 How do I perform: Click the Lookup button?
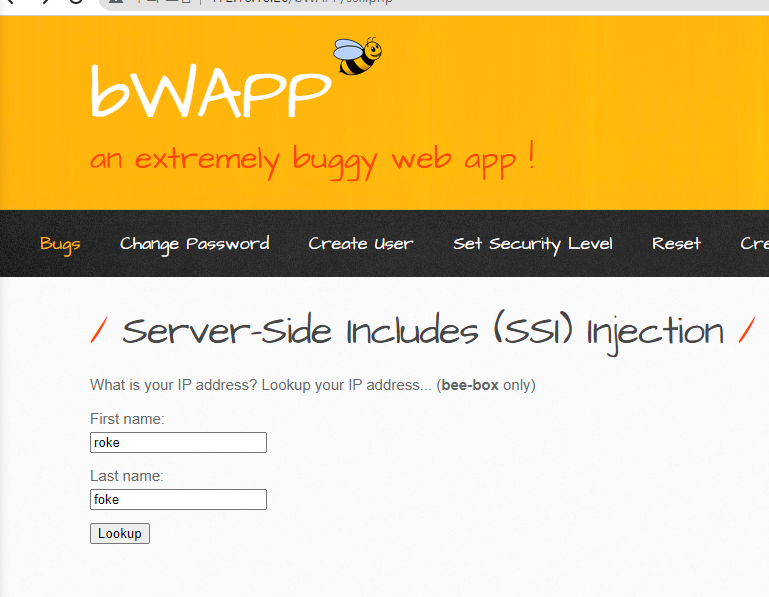coord(120,533)
